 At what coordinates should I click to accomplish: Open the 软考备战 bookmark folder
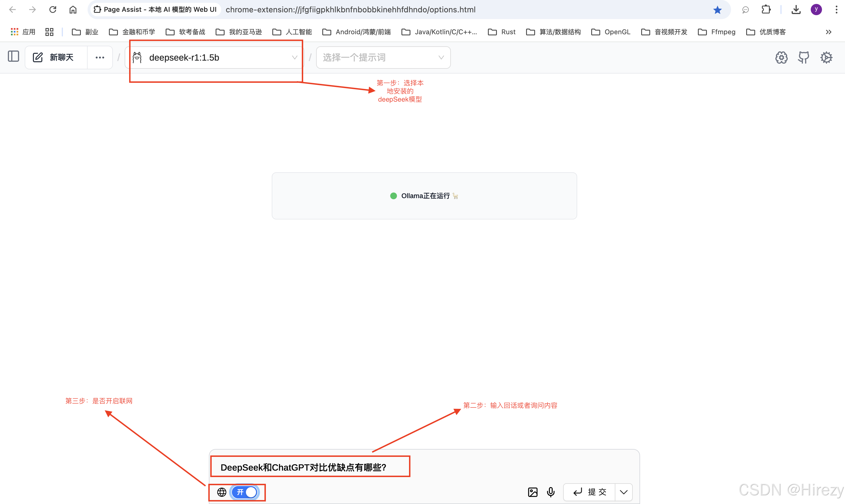(x=185, y=32)
